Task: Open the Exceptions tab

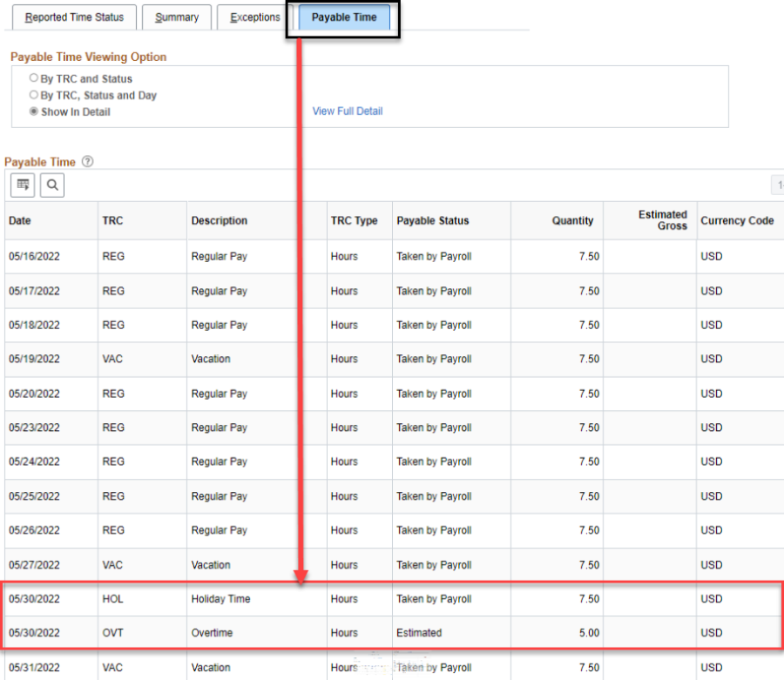Action: coord(254,17)
